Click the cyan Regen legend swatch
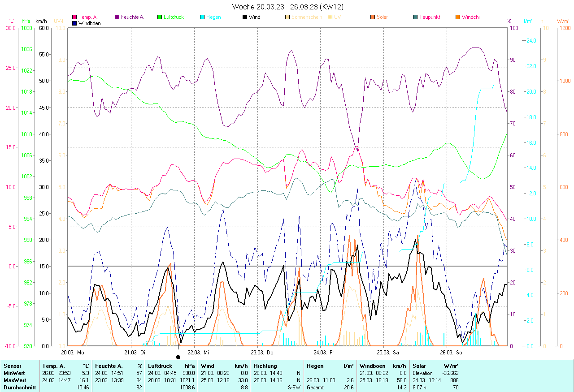This screenshot has width=574, height=392. (202, 17)
